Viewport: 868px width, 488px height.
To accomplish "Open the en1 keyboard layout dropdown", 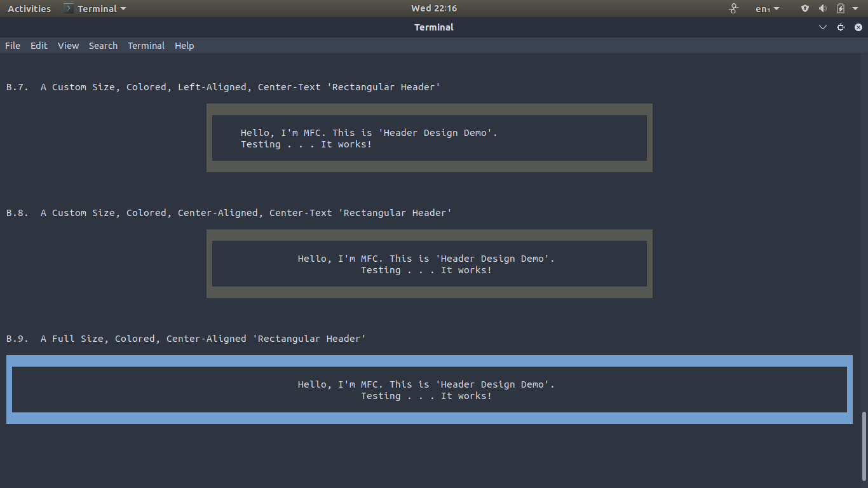I will point(767,8).
